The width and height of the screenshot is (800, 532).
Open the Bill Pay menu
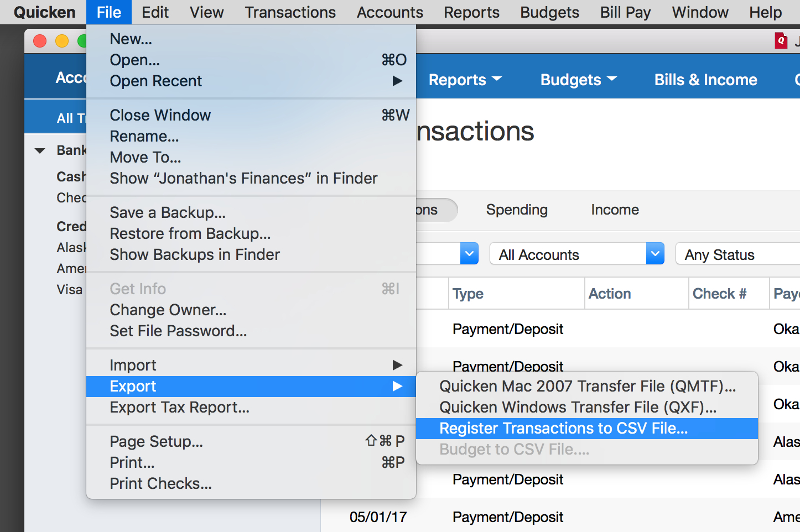[626, 12]
